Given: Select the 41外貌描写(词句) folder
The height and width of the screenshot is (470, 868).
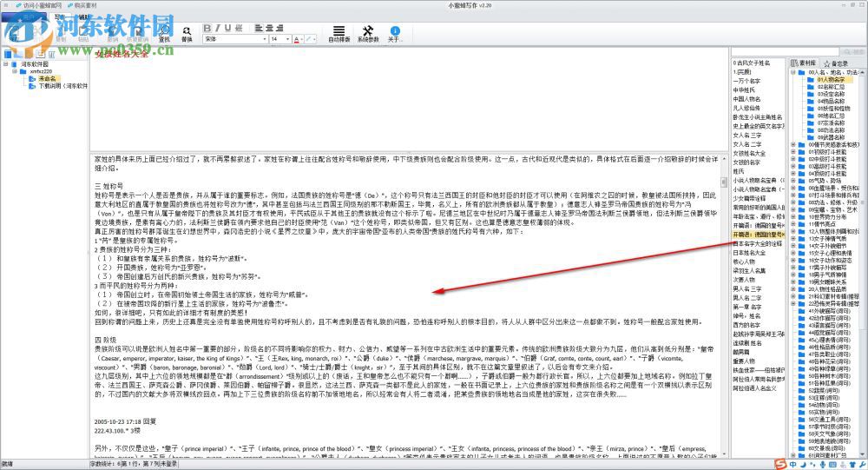Looking at the screenshot, I should 829,311.
